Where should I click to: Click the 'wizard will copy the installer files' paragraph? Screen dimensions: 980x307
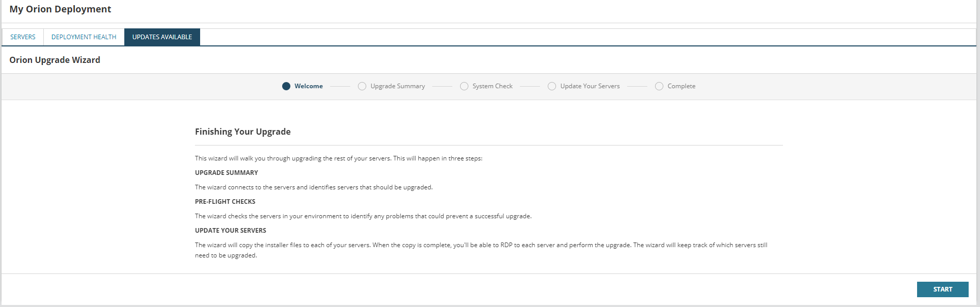481,250
